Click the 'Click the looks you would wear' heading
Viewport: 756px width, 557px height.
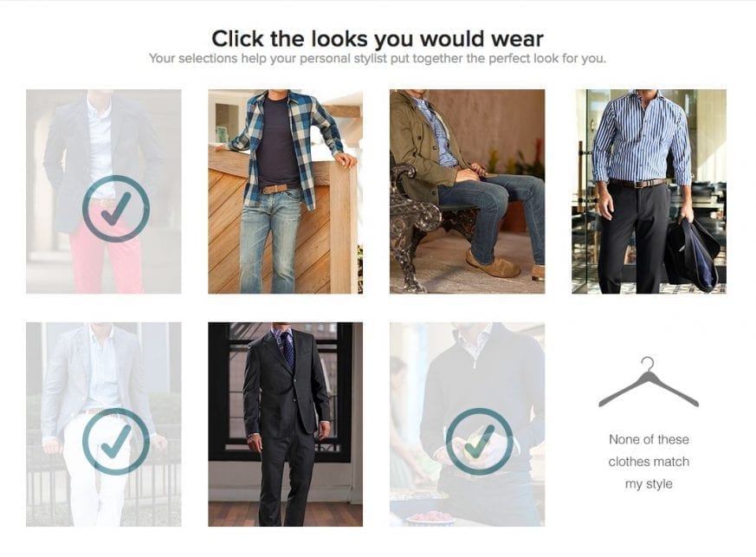(x=378, y=39)
